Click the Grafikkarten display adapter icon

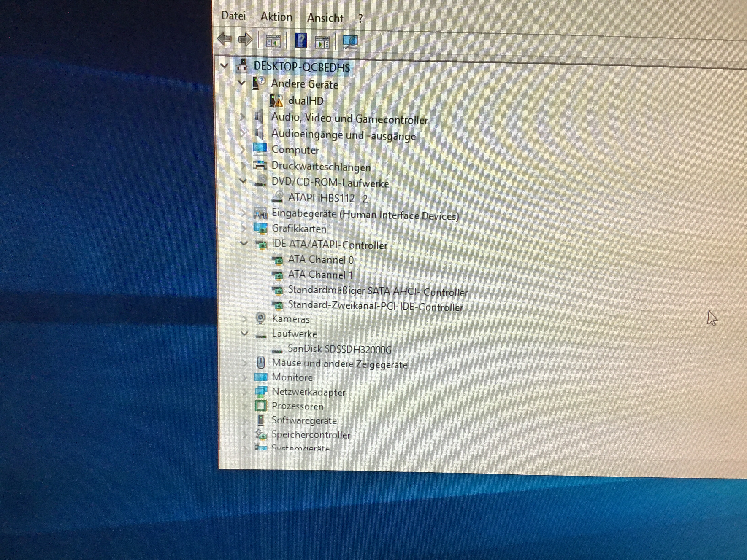[x=261, y=229]
